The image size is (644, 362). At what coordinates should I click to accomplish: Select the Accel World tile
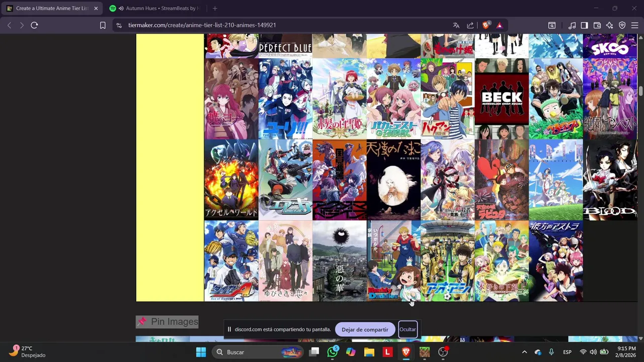coord(231,180)
